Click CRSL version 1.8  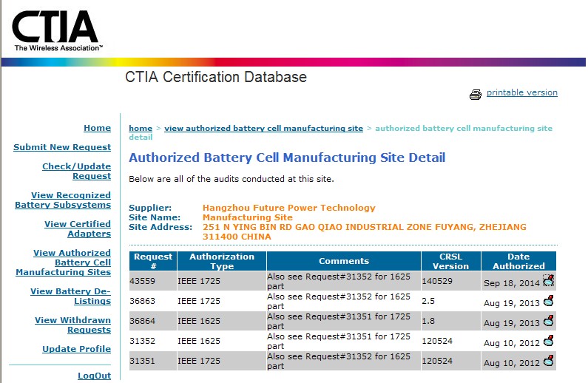[x=428, y=321]
